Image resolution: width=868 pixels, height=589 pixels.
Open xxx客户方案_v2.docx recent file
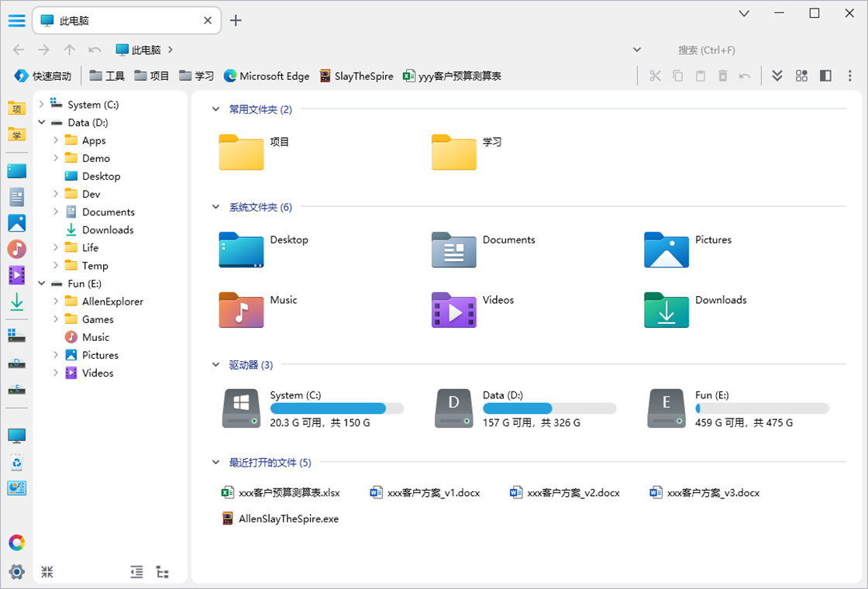click(565, 493)
